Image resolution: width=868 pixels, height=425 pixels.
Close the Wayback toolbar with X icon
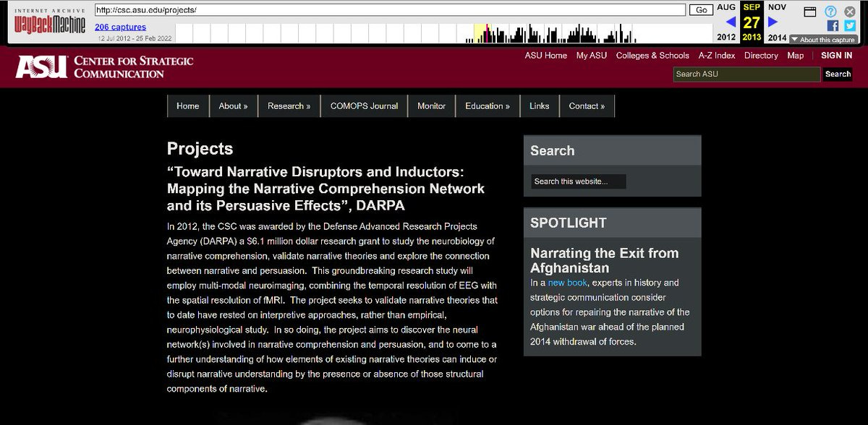coord(850,12)
